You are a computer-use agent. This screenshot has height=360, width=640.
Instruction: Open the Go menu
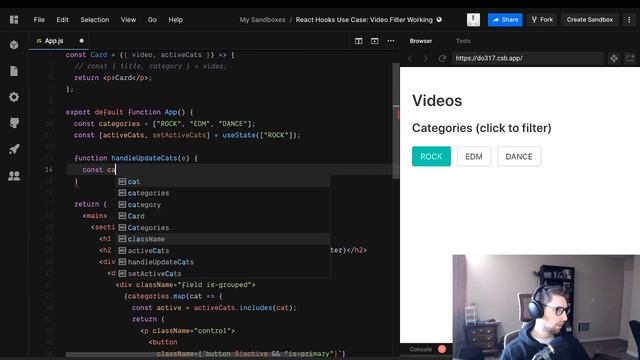152,20
